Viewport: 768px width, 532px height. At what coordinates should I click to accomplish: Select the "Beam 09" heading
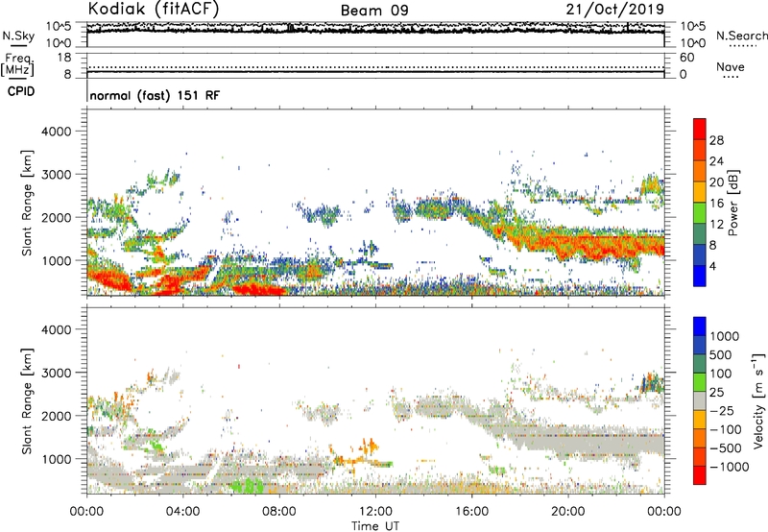click(374, 11)
